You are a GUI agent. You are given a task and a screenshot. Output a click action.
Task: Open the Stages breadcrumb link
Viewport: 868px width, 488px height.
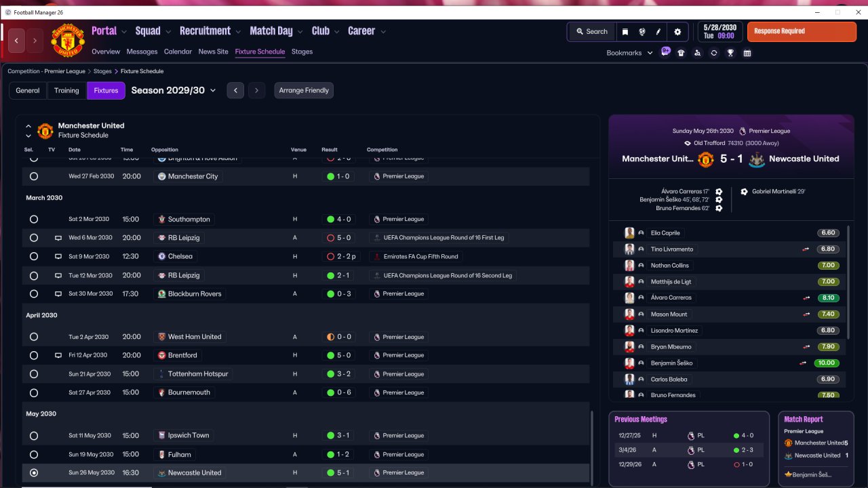coord(102,71)
